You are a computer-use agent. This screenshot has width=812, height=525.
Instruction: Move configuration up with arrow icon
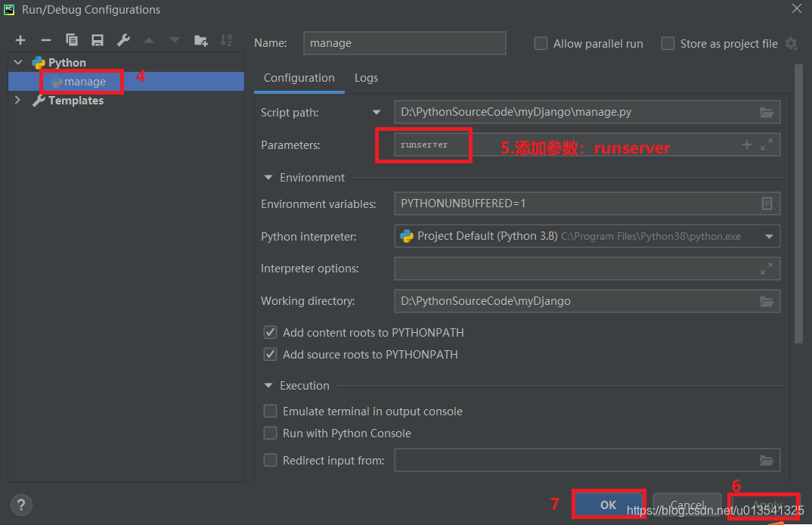click(149, 40)
